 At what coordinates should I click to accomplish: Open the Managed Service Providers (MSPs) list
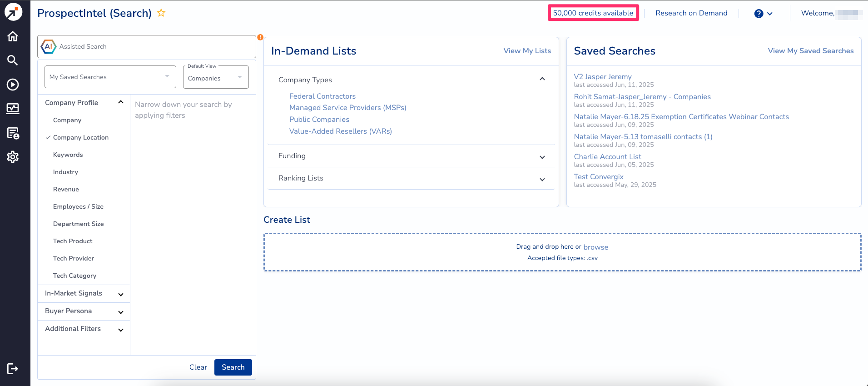[x=348, y=108]
